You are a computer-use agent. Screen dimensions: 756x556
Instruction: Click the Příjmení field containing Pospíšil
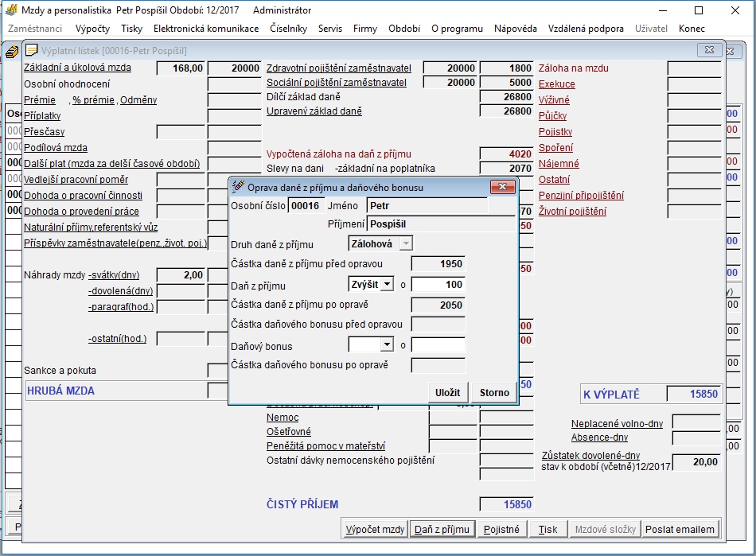pos(440,224)
